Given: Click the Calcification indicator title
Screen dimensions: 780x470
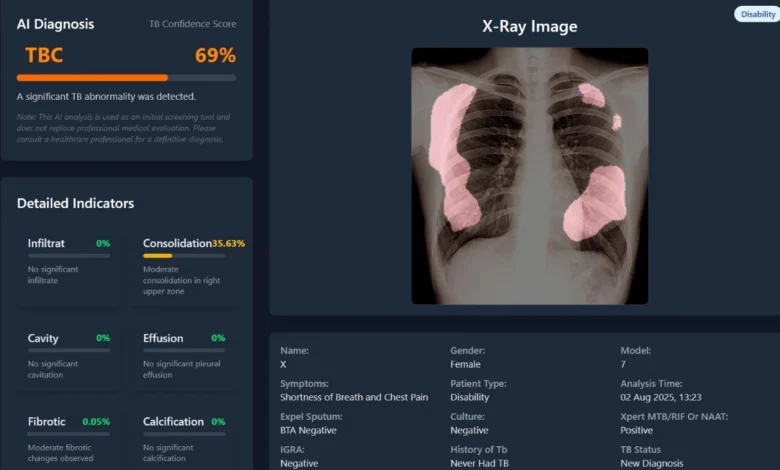Looking at the screenshot, I should click(173, 422).
